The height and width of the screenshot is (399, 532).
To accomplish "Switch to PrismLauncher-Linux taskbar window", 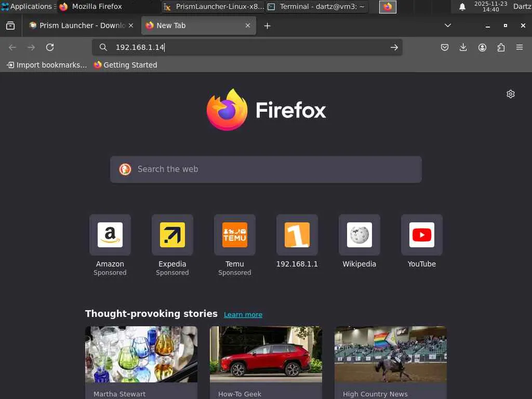I will [x=214, y=6].
